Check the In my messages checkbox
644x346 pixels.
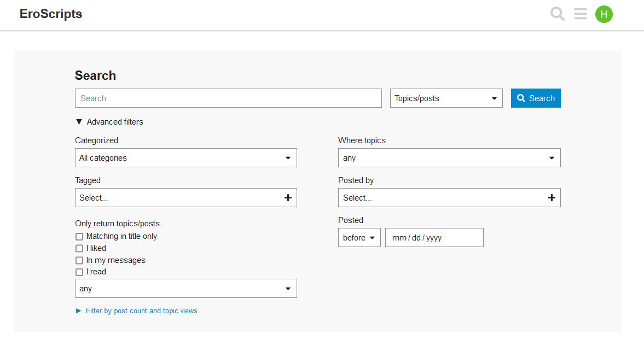point(79,260)
